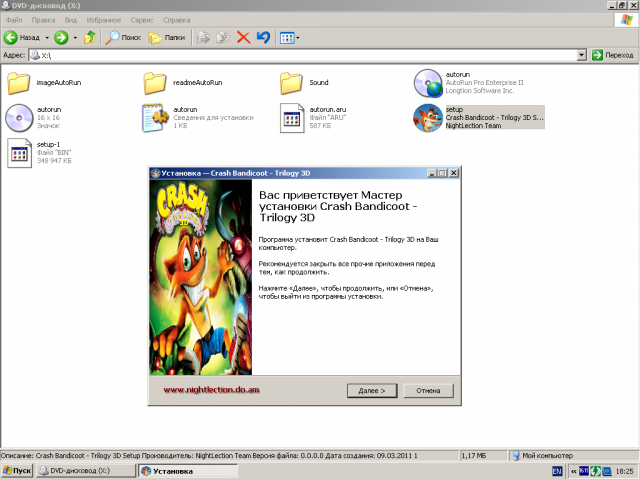Image resolution: width=640 pixels, height=480 pixels.
Task: Expand the address bar dropdown
Action: point(582,55)
